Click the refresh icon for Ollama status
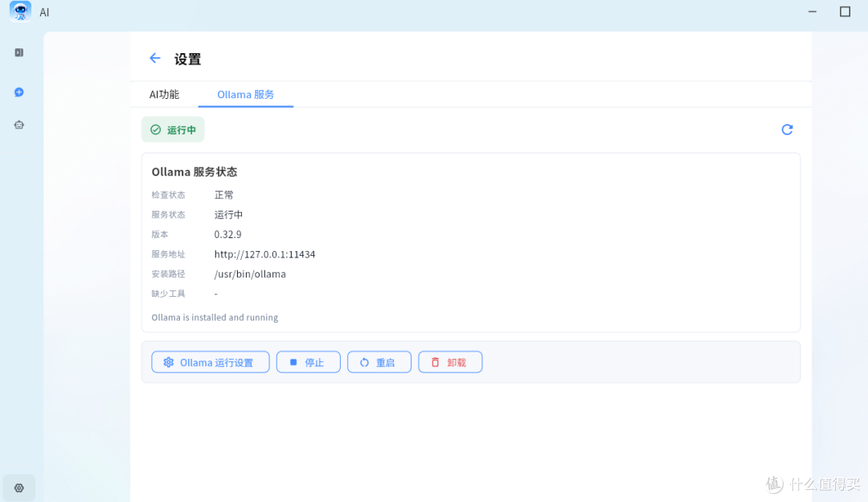 (x=787, y=130)
